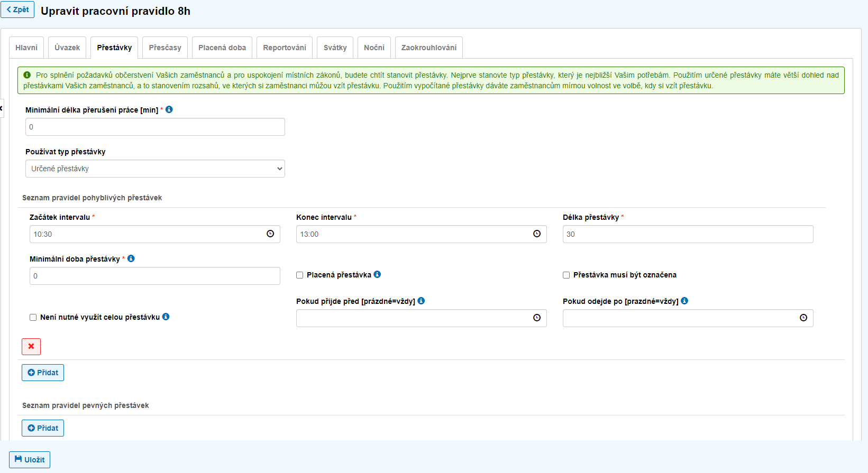Switch to the Přesčasy tab

(x=165, y=48)
